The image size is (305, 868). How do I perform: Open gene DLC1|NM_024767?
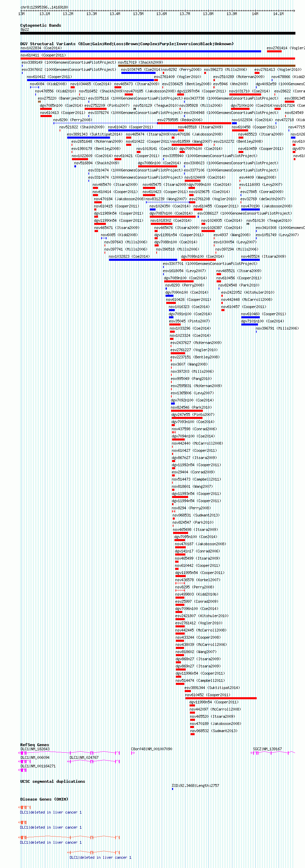pos(84,757)
